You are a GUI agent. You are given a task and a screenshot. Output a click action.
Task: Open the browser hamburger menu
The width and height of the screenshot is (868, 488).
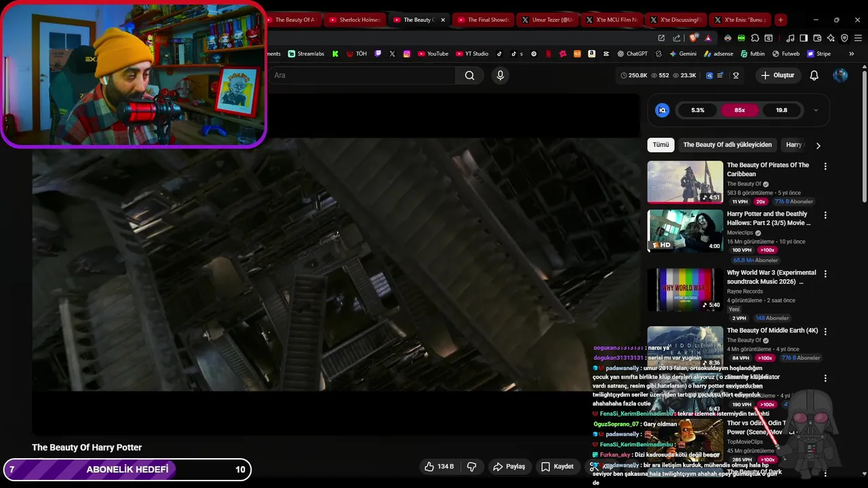pyautogui.click(x=858, y=38)
